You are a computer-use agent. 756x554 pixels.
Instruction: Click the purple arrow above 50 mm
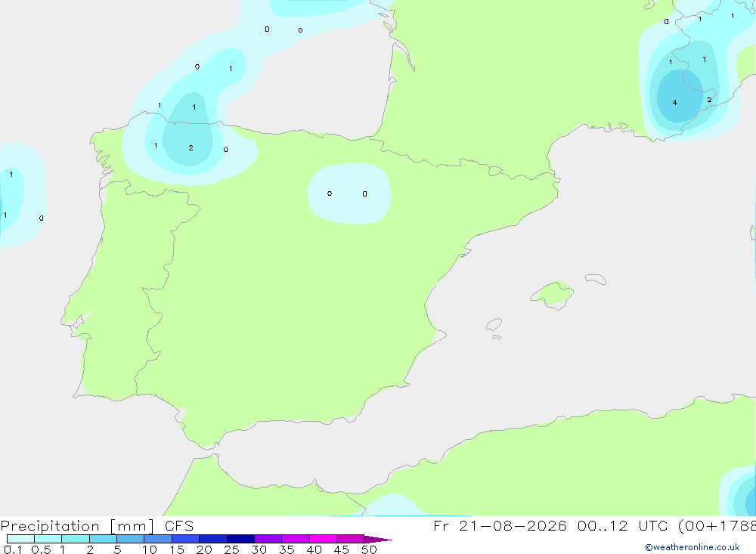(378, 539)
